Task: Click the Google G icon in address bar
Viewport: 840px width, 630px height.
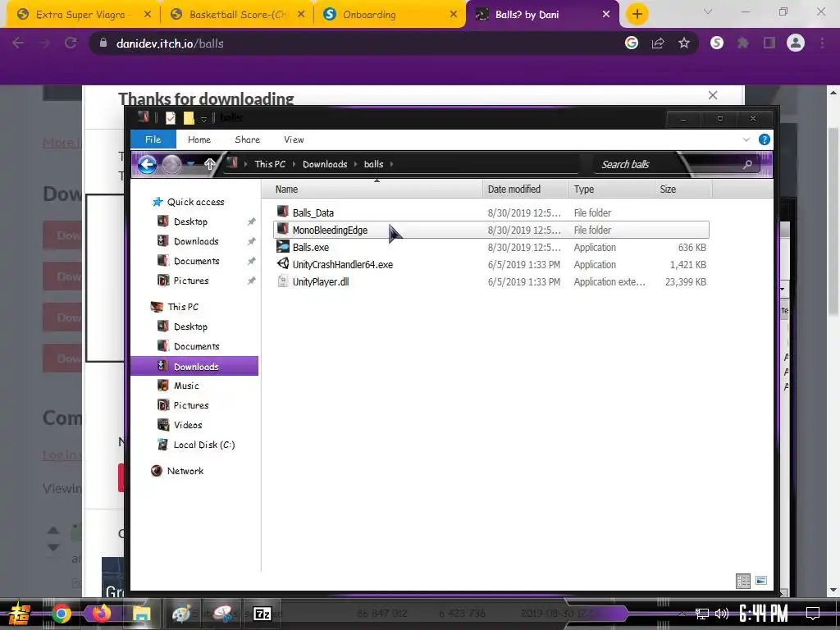Action: coord(632,43)
